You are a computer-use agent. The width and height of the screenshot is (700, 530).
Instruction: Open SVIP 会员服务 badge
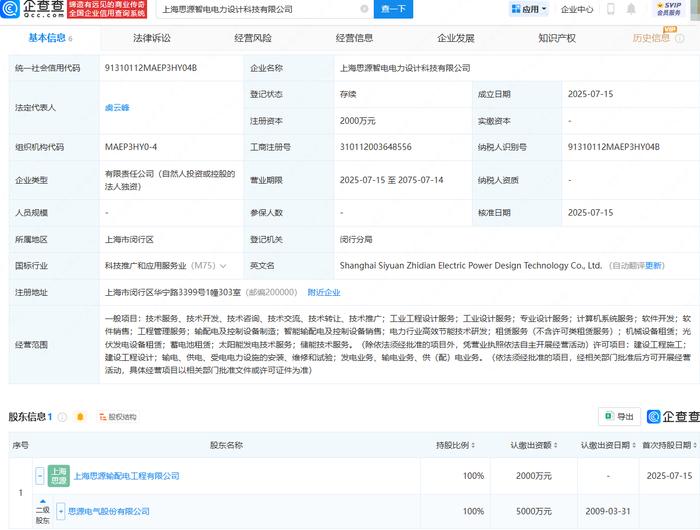[668, 8]
